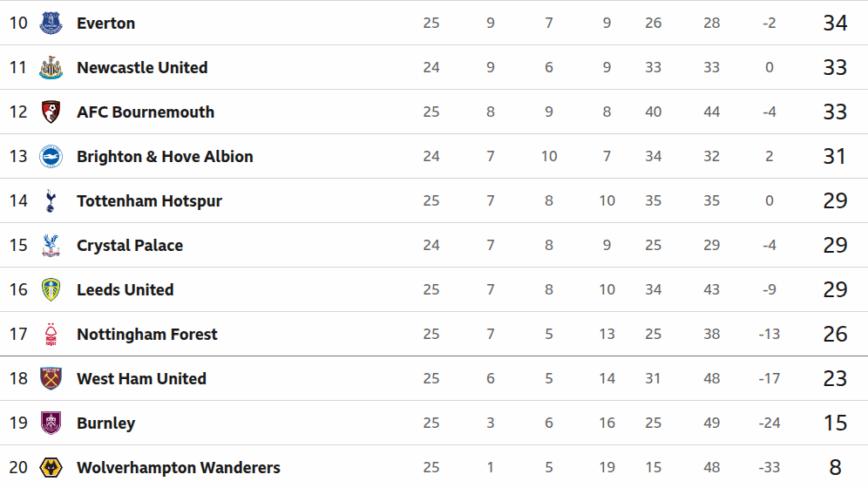Go to AFC Bournemouth team page
The width and height of the screenshot is (868, 488).
click(x=146, y=112)
